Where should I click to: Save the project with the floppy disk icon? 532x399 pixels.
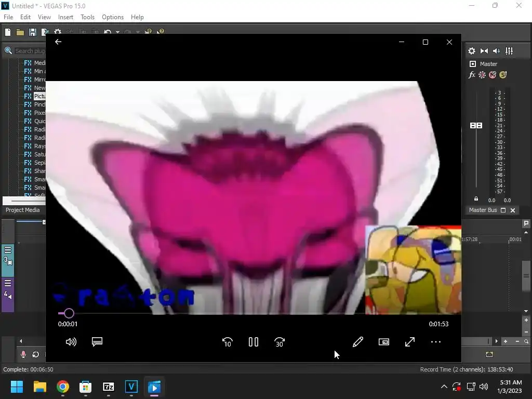tap(33, 32)
